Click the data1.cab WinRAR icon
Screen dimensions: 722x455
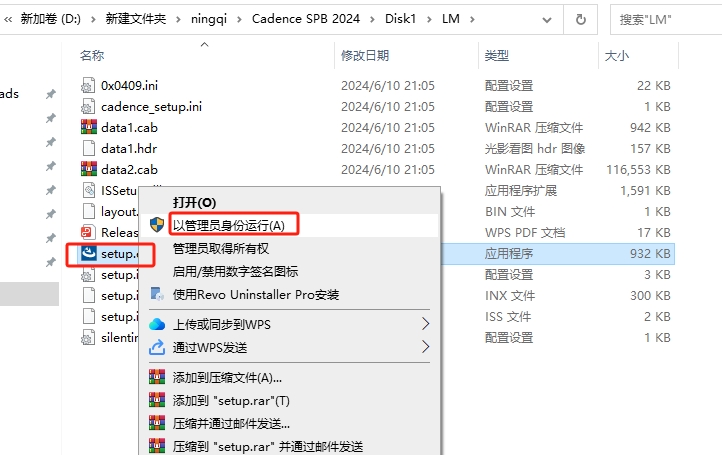click(x=88, y=128)
